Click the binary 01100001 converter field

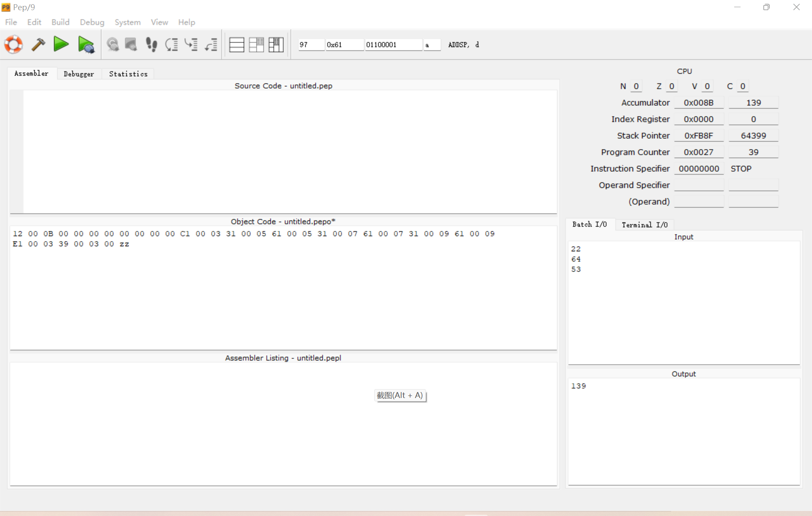(x=393, y=44)
